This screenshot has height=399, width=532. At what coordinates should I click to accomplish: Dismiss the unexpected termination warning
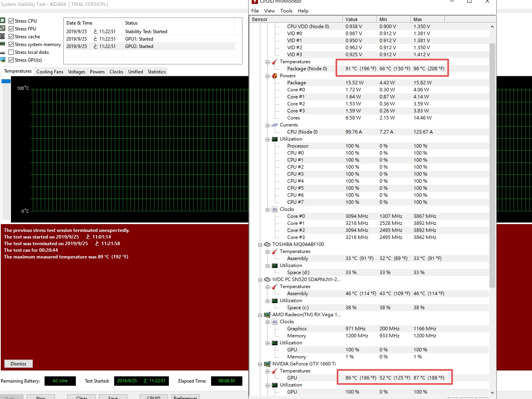point(18,363)
